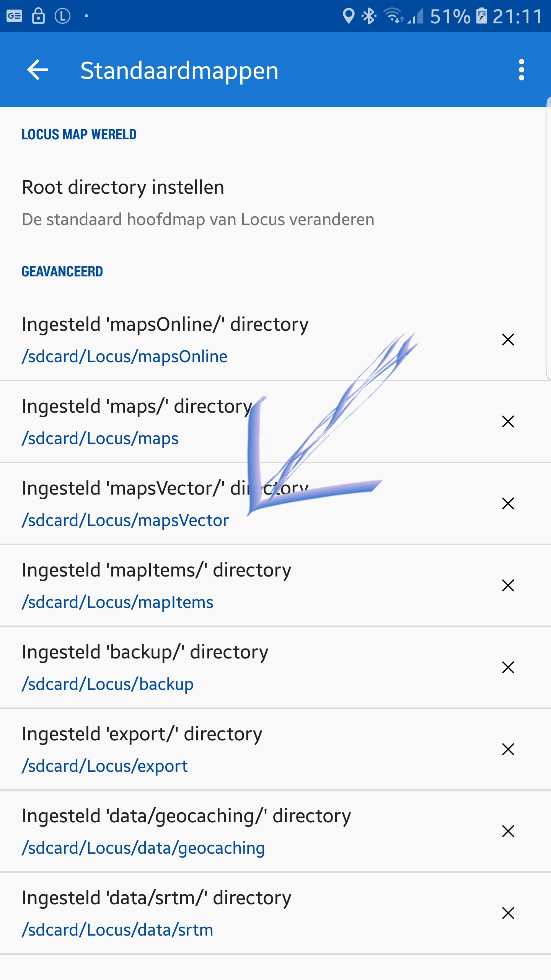The image size is (551, 980).
Task: Clear the export directory setting
Action: pos(508,749)
